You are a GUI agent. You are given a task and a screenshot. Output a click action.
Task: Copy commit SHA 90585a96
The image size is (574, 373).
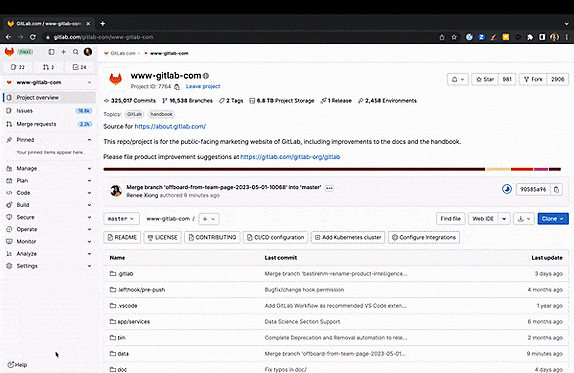tap(556, 190)
